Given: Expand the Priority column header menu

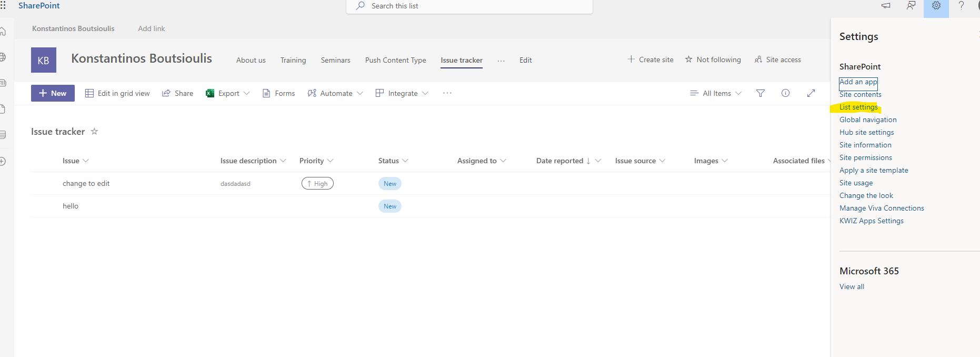Looking at the screenshot, I should (x=316, y=161).
